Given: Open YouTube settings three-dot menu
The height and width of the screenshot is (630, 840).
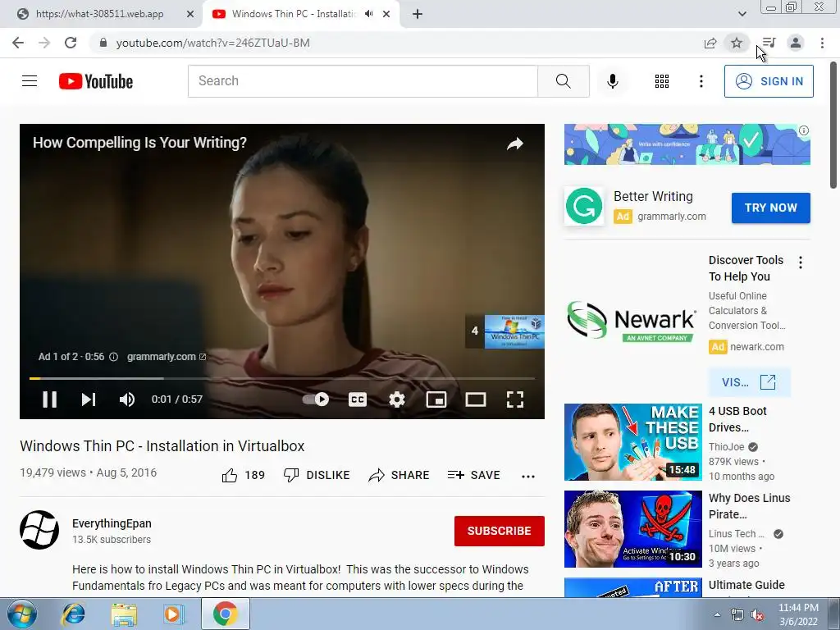Looking at the screenshot, I should coord(701,81).
